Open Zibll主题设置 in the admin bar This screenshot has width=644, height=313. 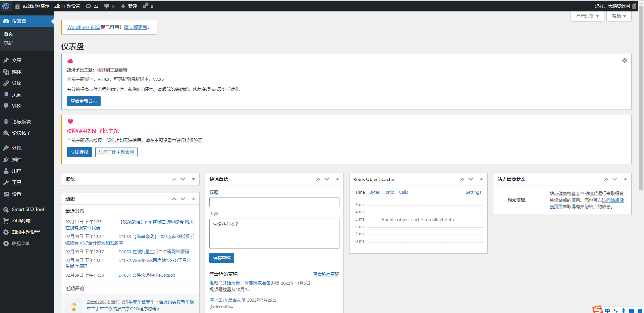[x=67, y=6]
